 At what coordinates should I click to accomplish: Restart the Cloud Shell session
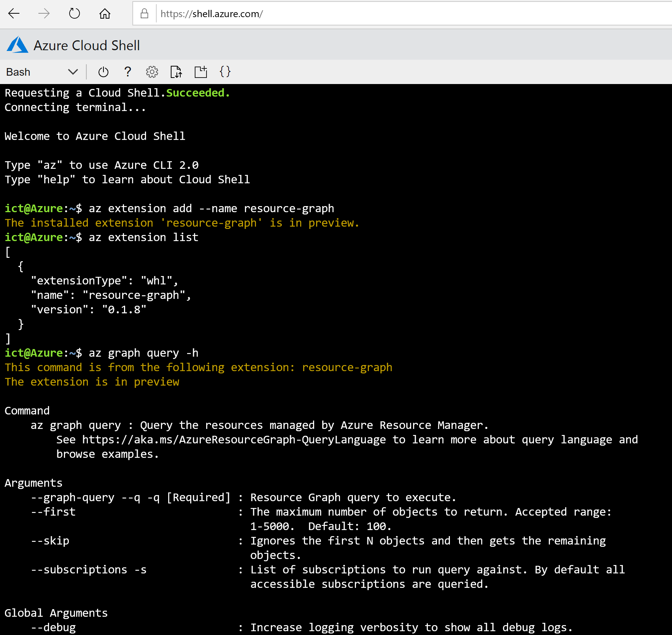[x=103, y=72]
